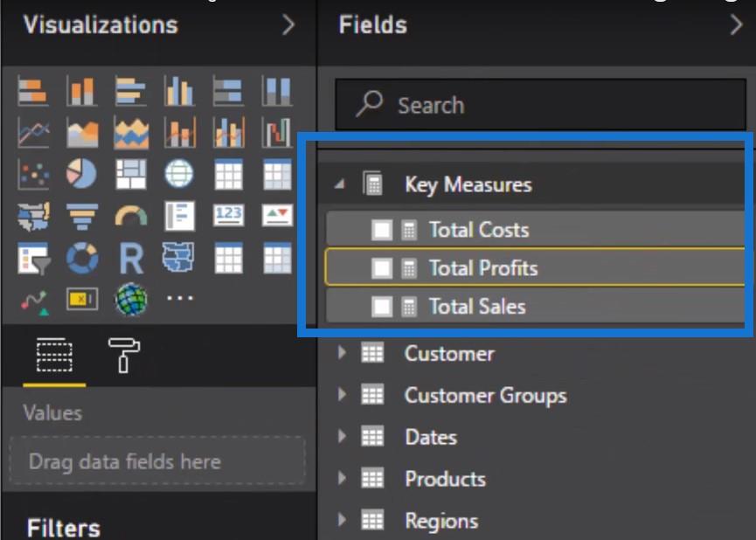Select the shape map visual

pyautogui.click(x=179, y=258)
